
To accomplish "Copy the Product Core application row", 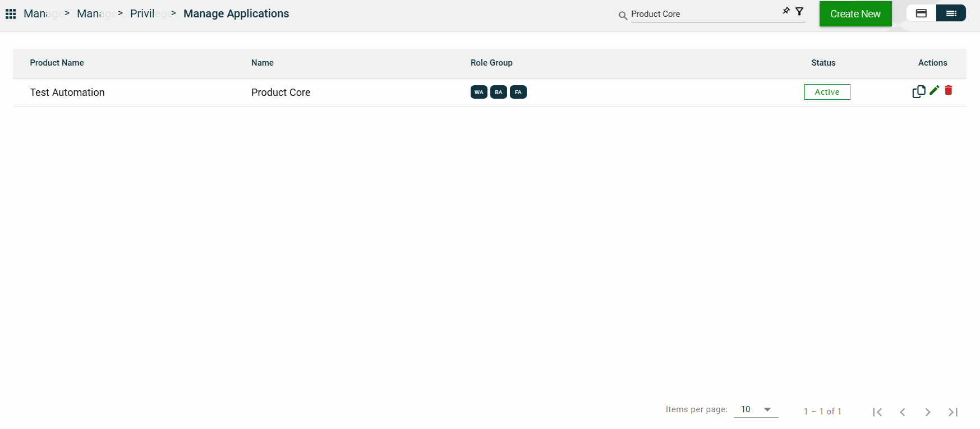I will click(918, 91).
